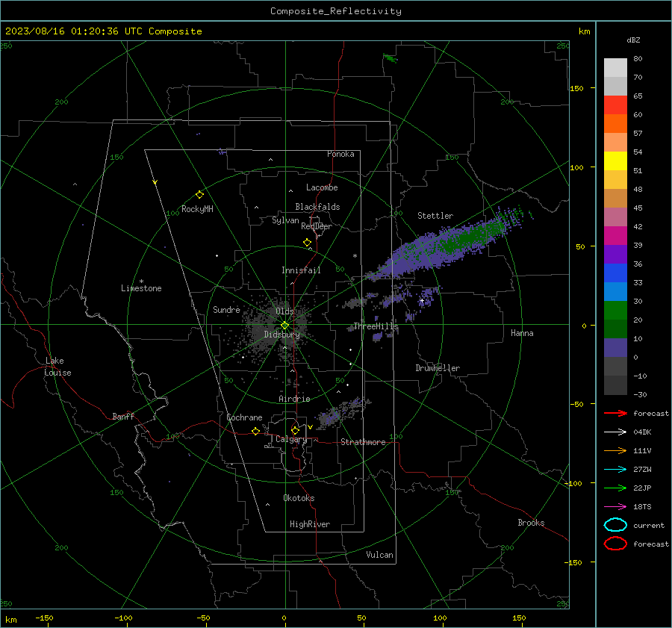This screenshot has height=628, width=672.
Task: Click the Innisfail city label
Action: coord(301,270)
